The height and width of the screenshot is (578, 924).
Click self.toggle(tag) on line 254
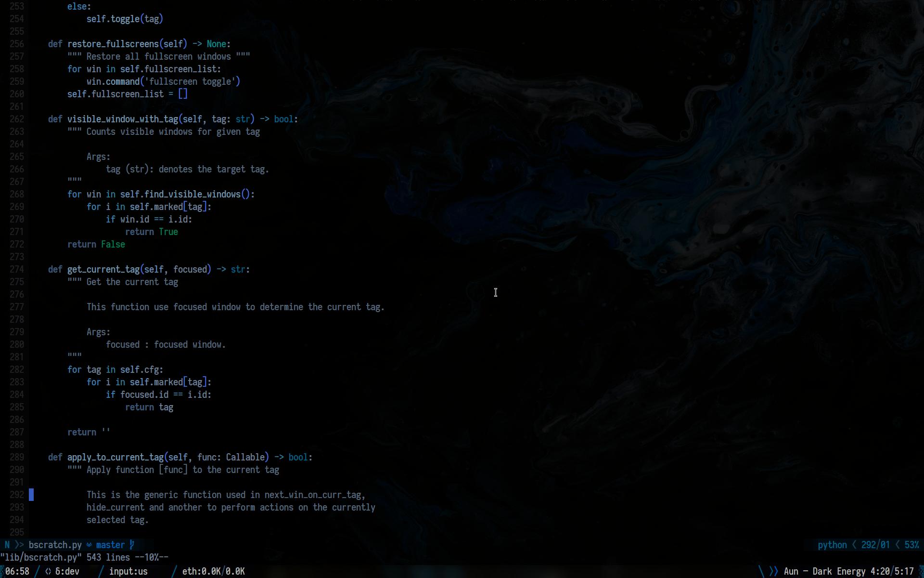[x=125, y=19]
